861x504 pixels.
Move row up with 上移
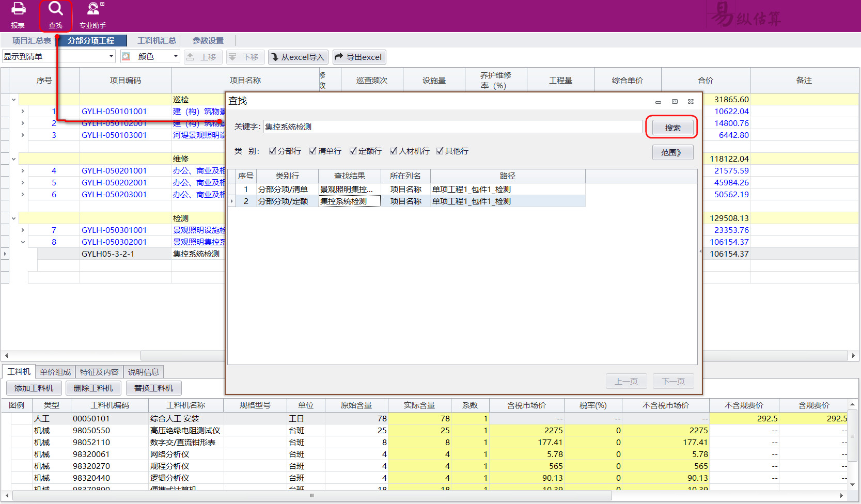202,57
